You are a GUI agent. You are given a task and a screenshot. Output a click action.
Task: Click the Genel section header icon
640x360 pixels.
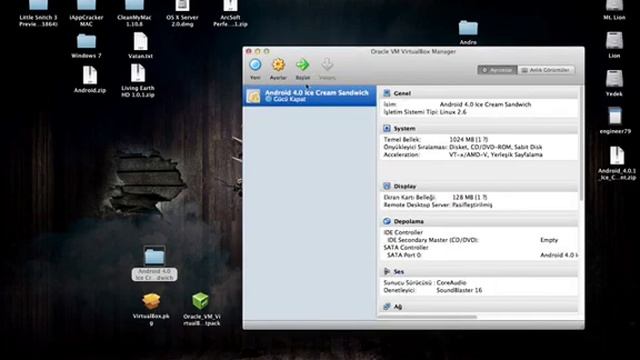coord(387,93)
